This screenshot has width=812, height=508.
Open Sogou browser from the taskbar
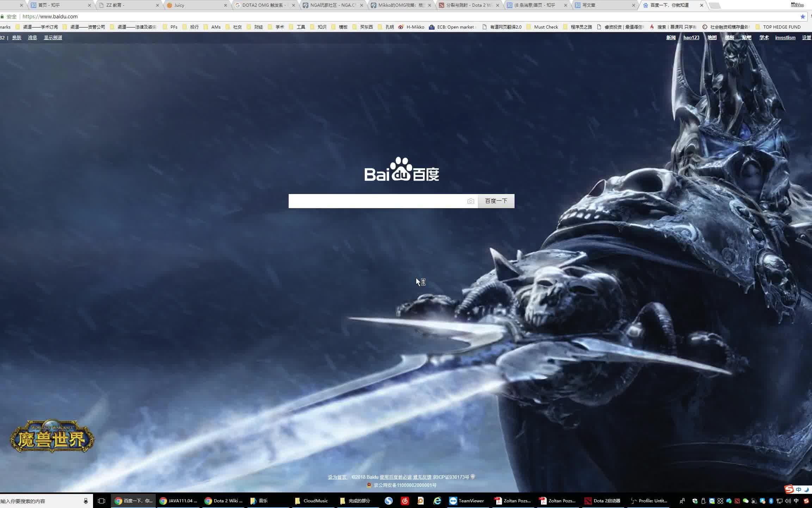(x=388, y=501)
